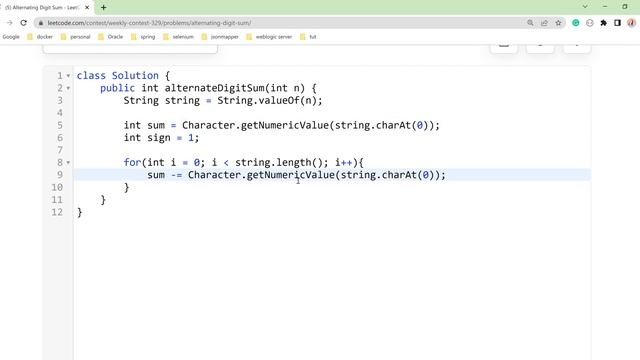
Task: Close the Alternating Digit Sum tab
Action: [x=87, y=7]
